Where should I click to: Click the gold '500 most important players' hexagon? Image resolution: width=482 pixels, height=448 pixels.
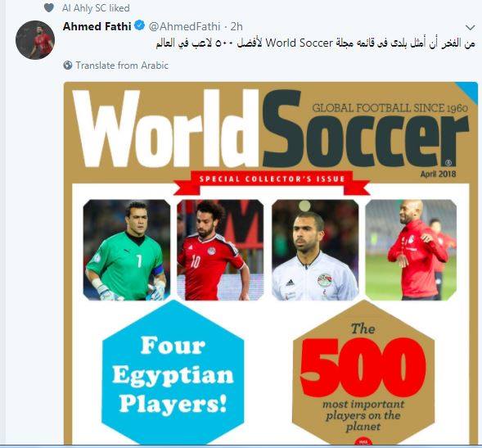pos(363,373)
